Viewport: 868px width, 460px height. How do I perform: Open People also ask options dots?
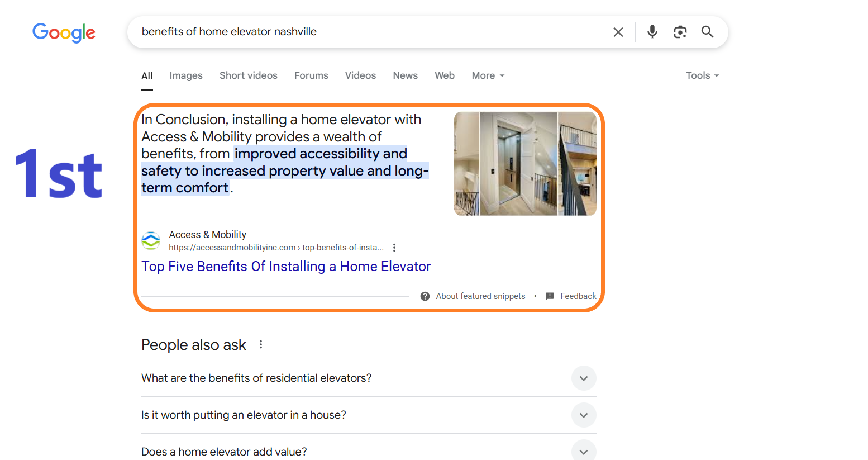coord(260,345)
